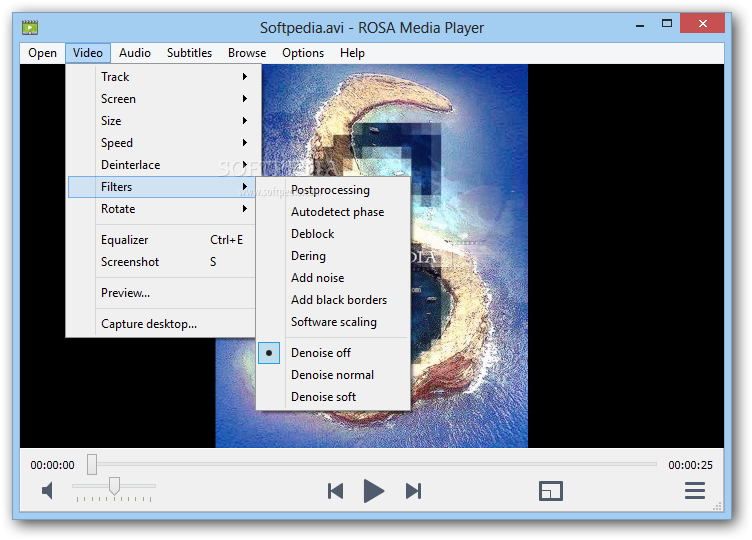The width and height of the screenshot is (752, 540).
Task: Start playback with the play button
Action: [x=374, y=491]
